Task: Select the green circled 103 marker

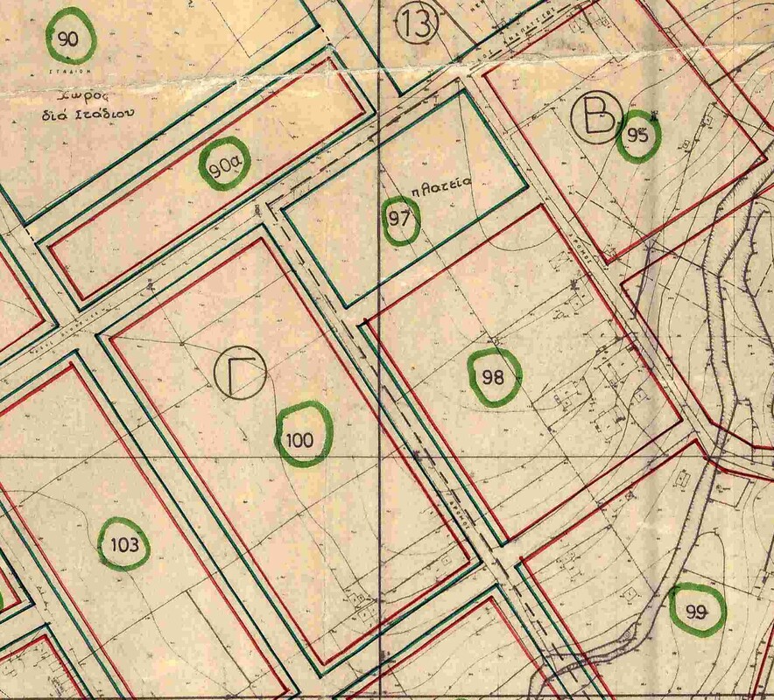Action: 123,544
